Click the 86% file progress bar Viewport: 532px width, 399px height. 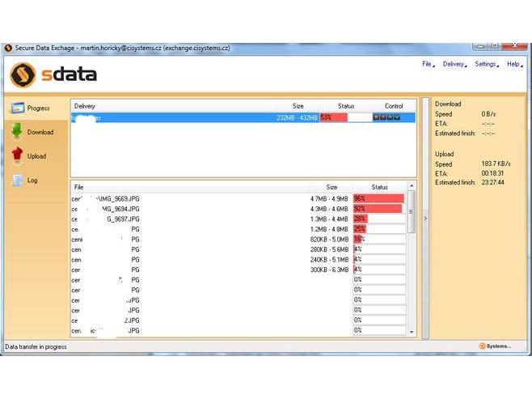click(x=379, y=198)
